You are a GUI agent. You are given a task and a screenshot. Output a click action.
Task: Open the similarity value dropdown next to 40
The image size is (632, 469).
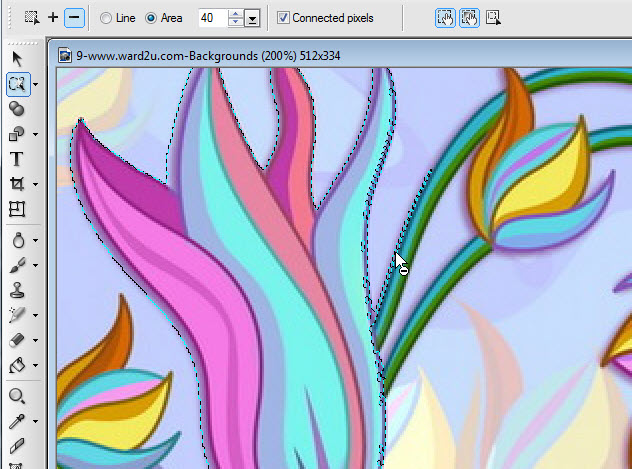(x=253, y=18)
